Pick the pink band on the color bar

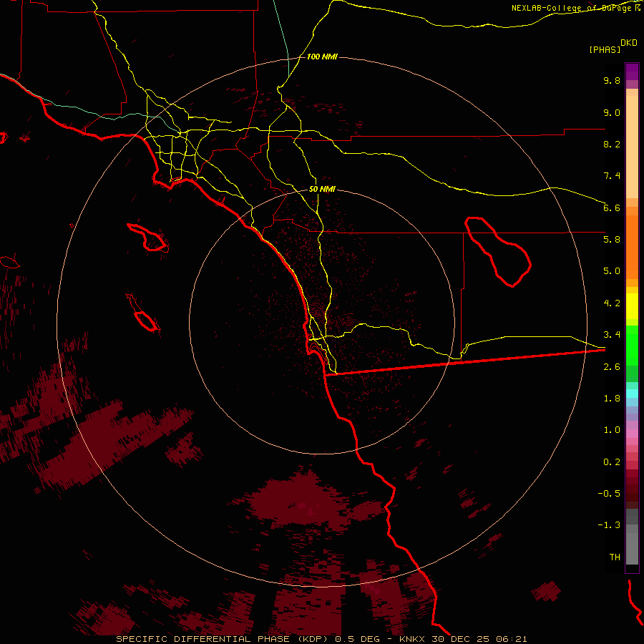632,434
